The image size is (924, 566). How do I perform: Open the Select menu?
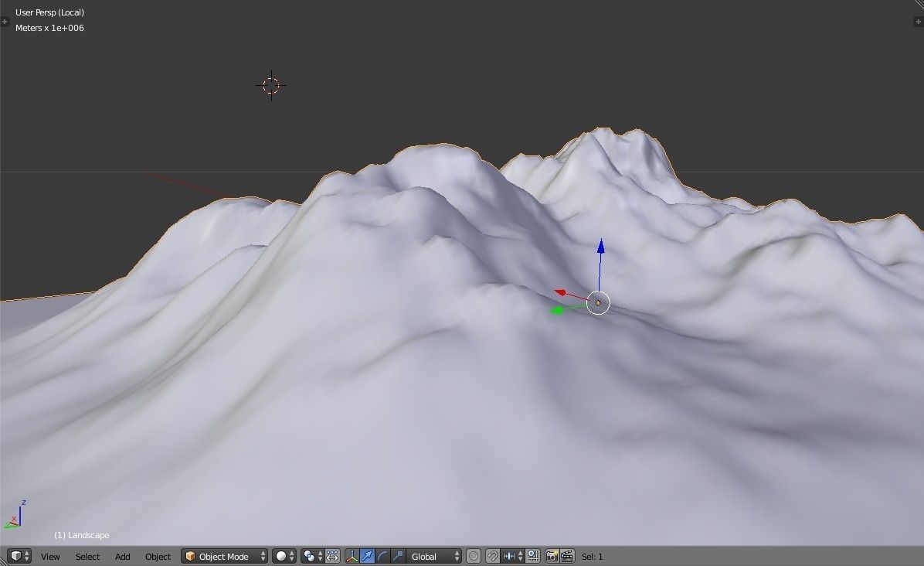[x=87, y=557]
